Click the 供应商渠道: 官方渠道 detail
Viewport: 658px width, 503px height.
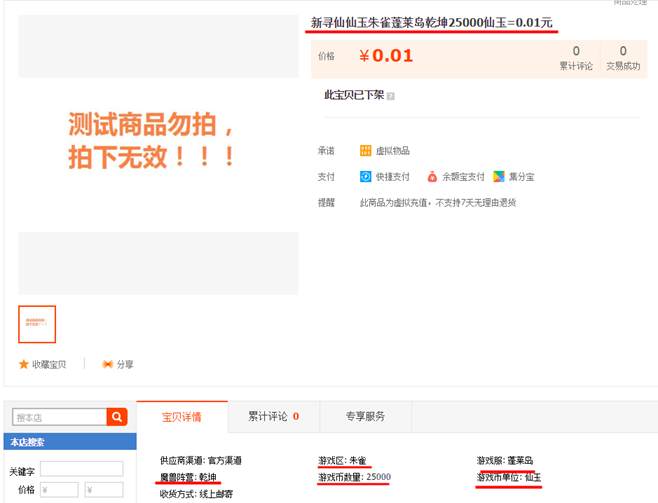tap(201, 461)
